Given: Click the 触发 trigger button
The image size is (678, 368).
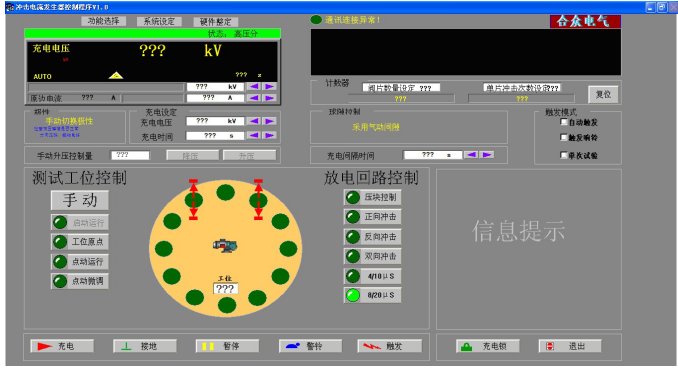Looking at the screenshot, I should point(390,346).
